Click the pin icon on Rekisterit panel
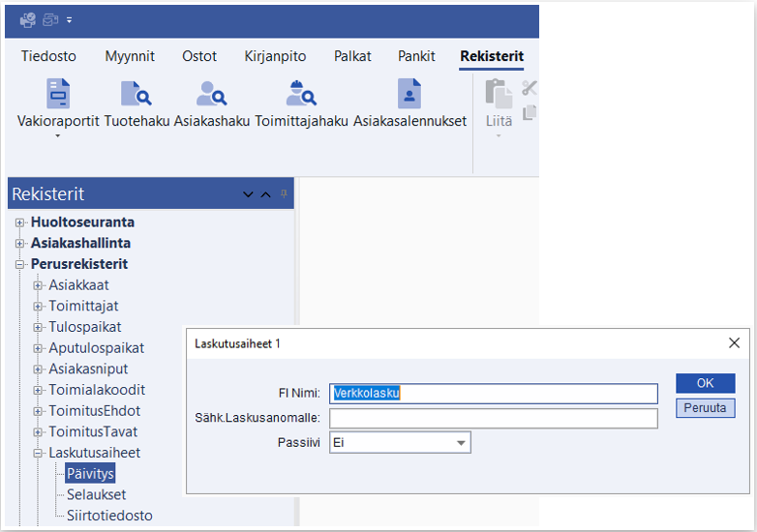Image resolution: width=757 pixels, height=532 pixels. click(284, 193)
